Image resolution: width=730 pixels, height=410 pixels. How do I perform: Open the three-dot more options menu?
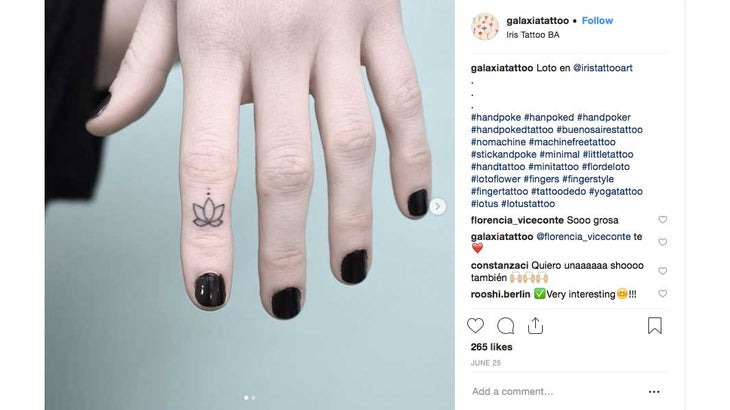(654, 392)
